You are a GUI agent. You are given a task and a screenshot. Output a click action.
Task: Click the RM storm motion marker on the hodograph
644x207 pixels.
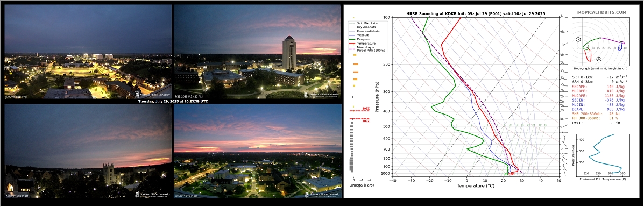599,59
